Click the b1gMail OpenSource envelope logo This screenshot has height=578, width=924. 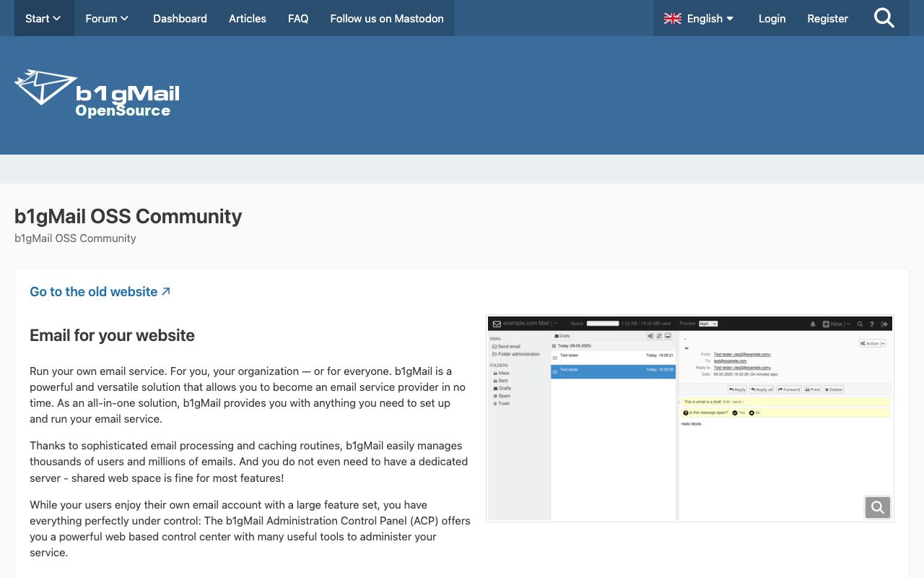pyautogui.click(x=97, y=94)
